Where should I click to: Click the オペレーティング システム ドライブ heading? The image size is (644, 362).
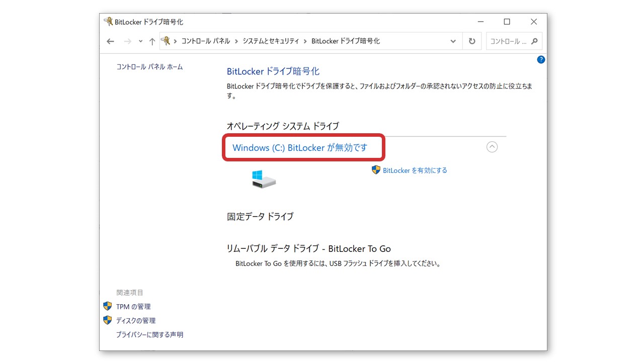(283, 126)
